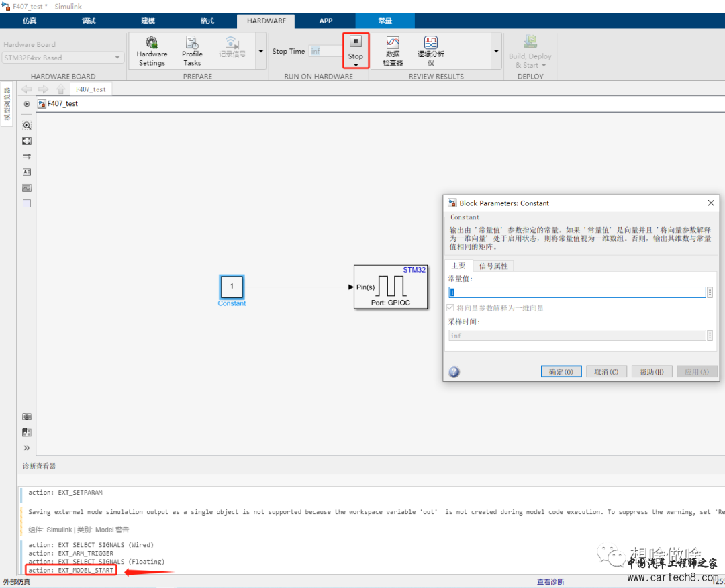The height and width of the screenshot is (588, 725).
Task: Click 帮助(H) button
Action: click(651, 372)
